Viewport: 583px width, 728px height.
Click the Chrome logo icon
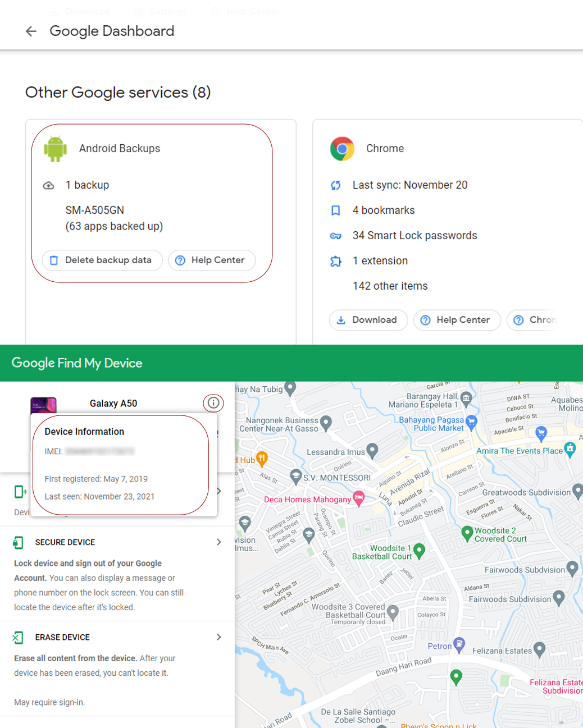click(342, 149)
